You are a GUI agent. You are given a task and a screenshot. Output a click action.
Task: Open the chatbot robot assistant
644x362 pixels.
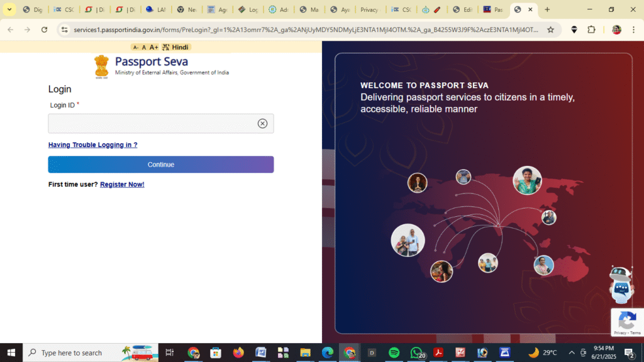(x=621, y=285)
